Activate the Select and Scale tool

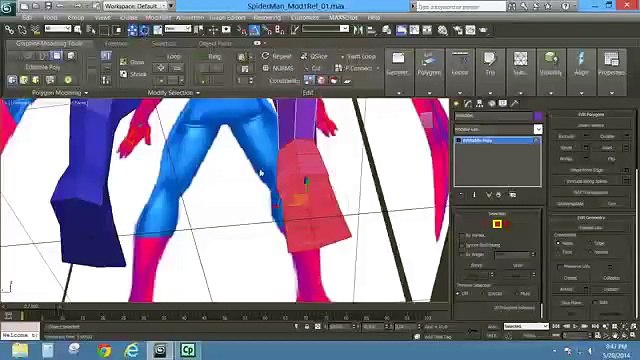(x=158, y=30)
